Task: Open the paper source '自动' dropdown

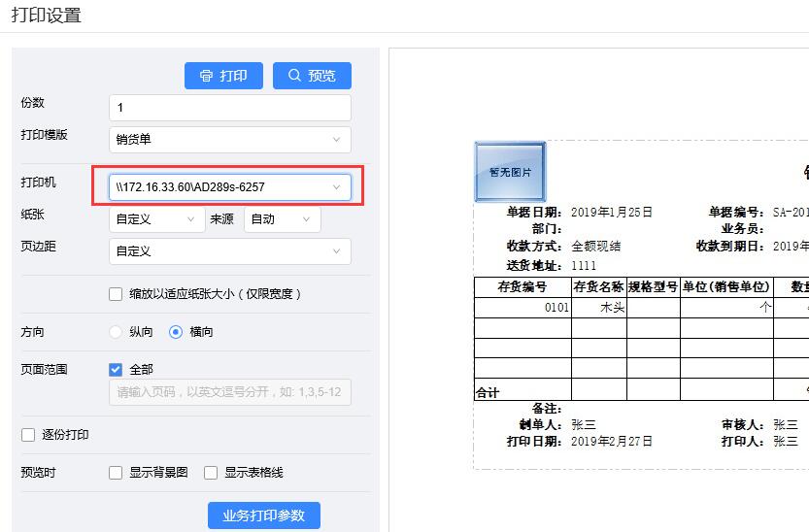Action: (x=282, y=219)
